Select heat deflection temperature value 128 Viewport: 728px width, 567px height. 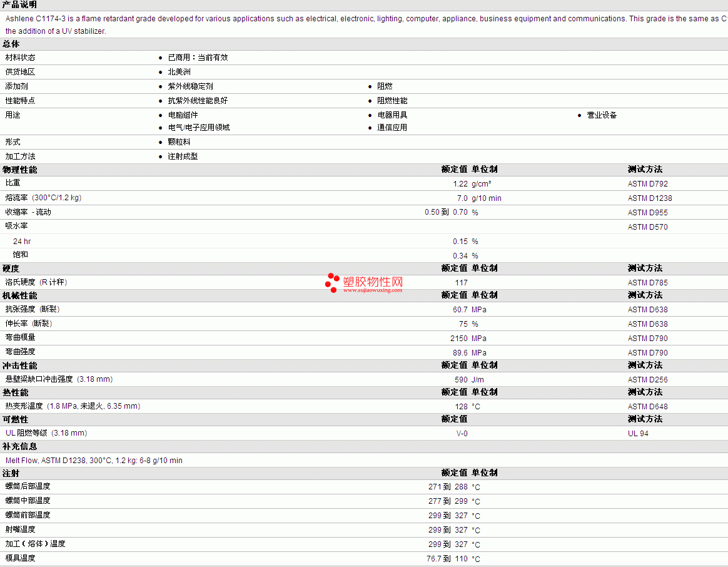(x=461, y=407)
